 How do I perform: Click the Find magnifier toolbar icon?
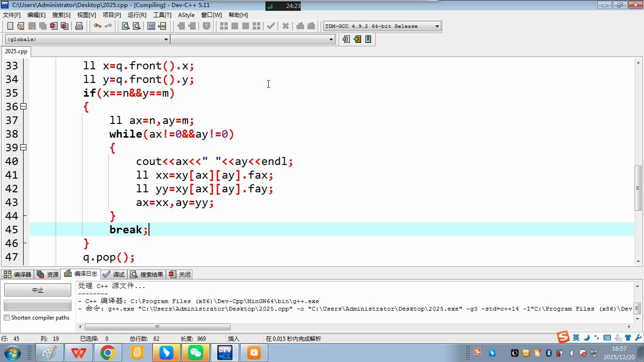coord(126,26)
